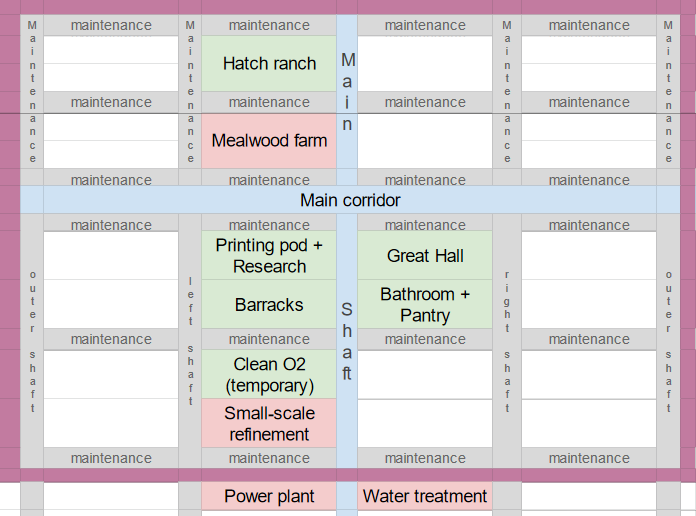Select the Bathroom + Pantry cell
The image size is (696, 516).
pyautogui.click(x=425, y=305)
